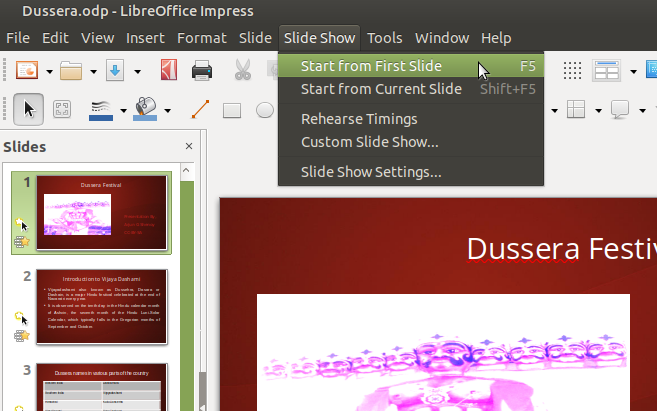Click the Print printer icon

point(202,70)
